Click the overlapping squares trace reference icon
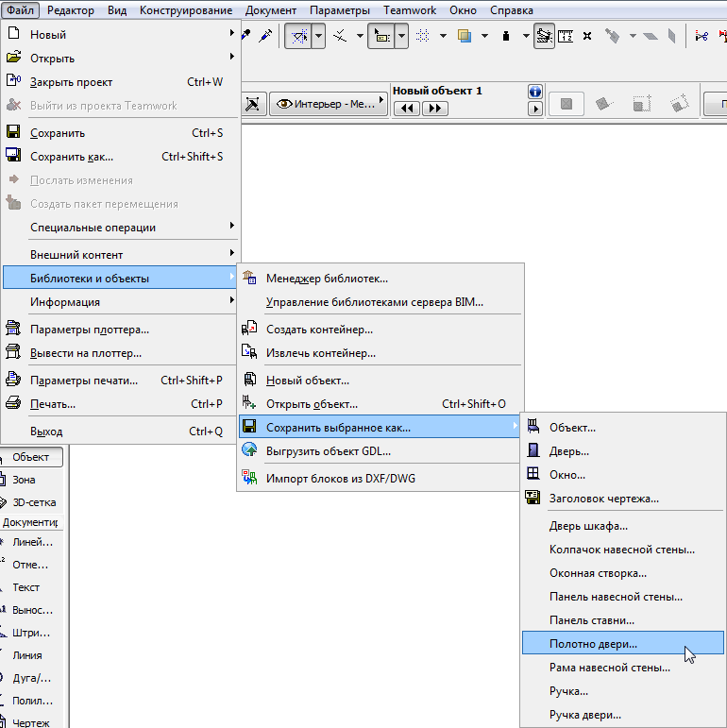 pyautogui.click(x=465, y=36)
